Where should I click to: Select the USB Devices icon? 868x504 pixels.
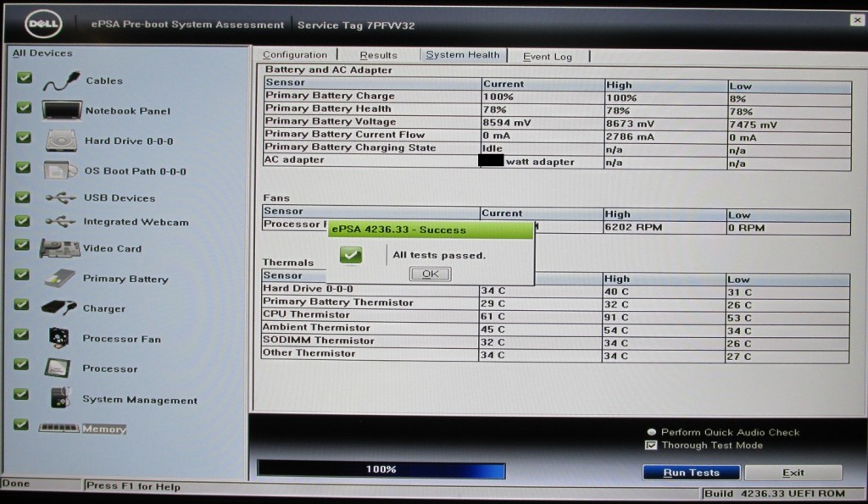point(60,197)
